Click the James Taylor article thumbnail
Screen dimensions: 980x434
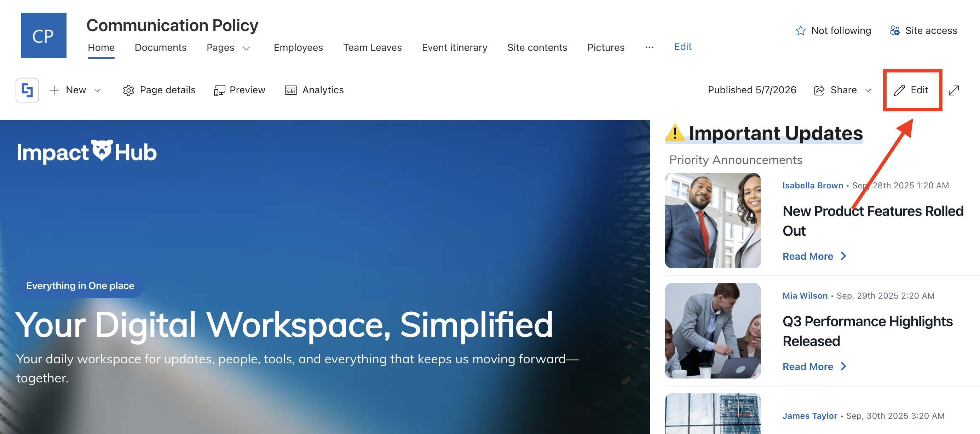coord(713,414)
